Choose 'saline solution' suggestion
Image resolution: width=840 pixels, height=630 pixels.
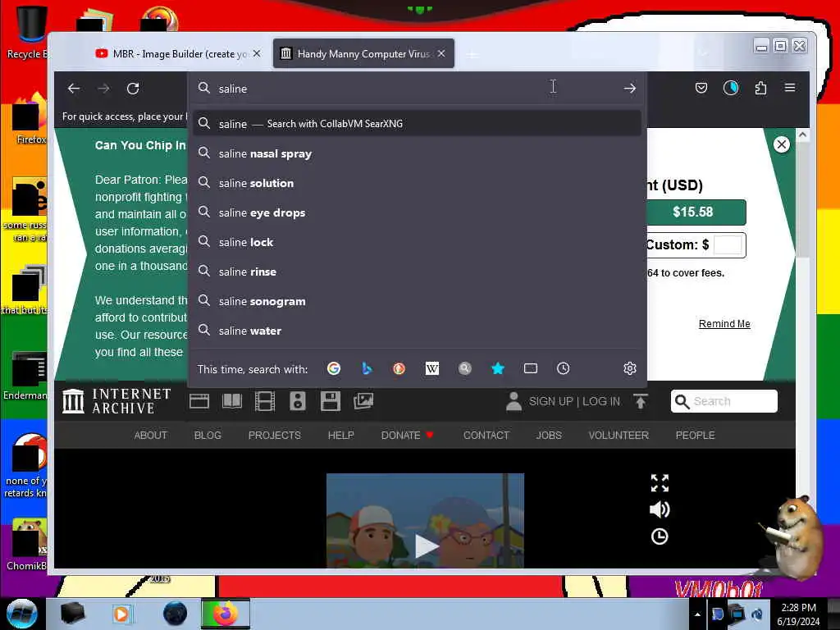pyautogui.click(x=417, y=183)
